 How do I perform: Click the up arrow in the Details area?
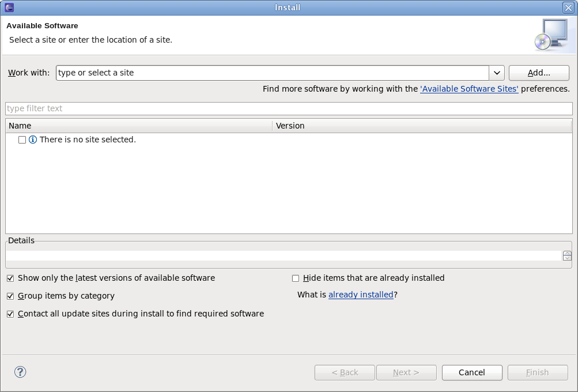coord(567,254)
